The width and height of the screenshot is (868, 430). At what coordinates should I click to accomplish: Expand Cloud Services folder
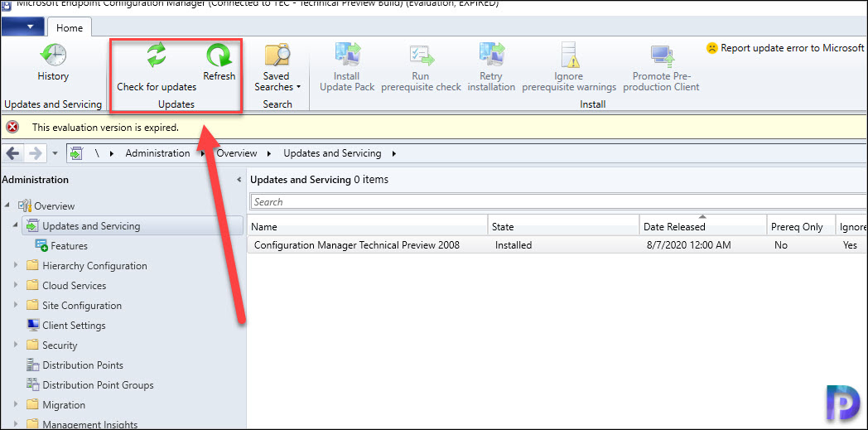coord(16,286)
